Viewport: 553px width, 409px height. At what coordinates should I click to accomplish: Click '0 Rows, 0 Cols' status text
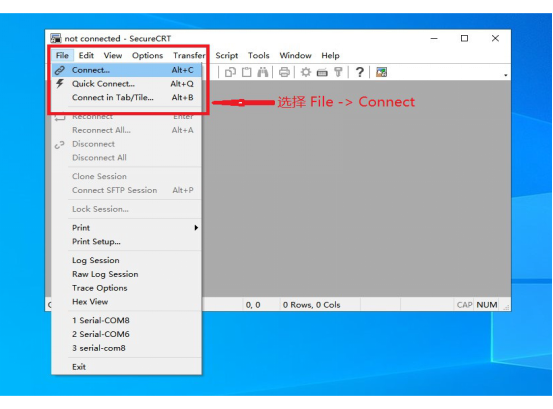311,305
